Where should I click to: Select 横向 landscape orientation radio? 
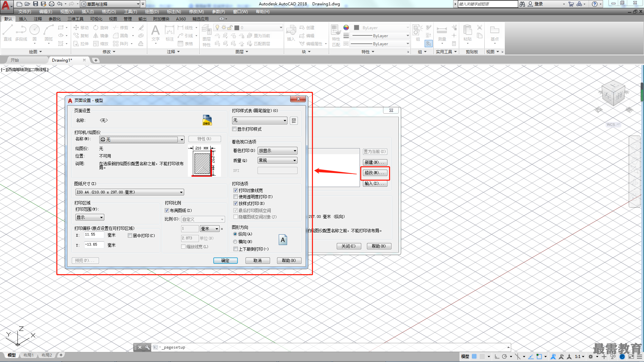(x=235, y=242)
